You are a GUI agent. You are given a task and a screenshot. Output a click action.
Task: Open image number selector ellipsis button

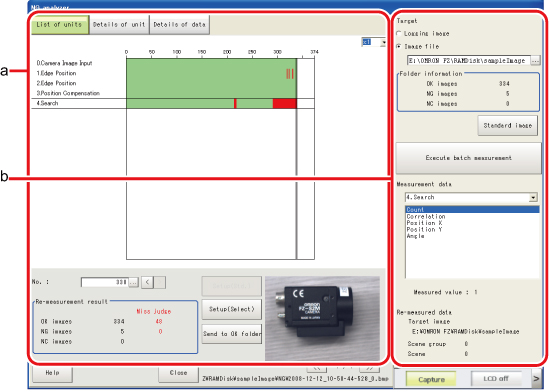coord(133,282)
